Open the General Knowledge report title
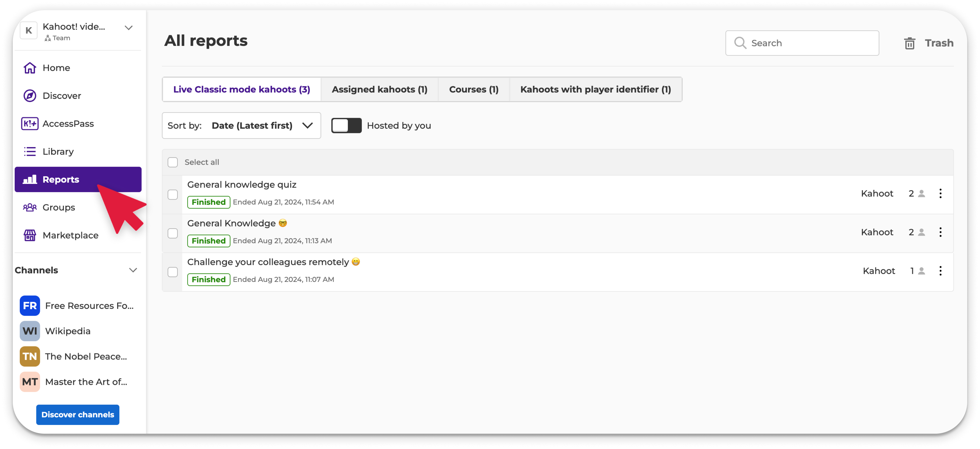This screenshot has height=449, width=980. pos(231,223)
